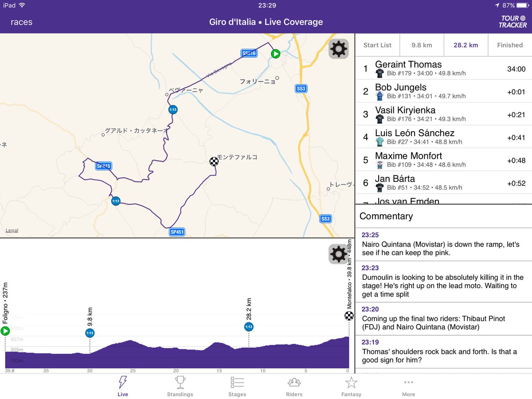Select rider Jan Bárta row

click(x=443, y=183)
